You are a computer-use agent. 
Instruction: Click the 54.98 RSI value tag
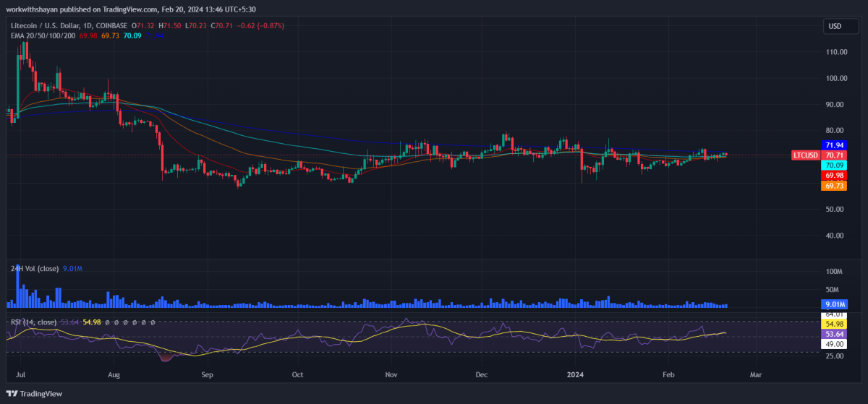pyautogui.click(x=834, y=325)
